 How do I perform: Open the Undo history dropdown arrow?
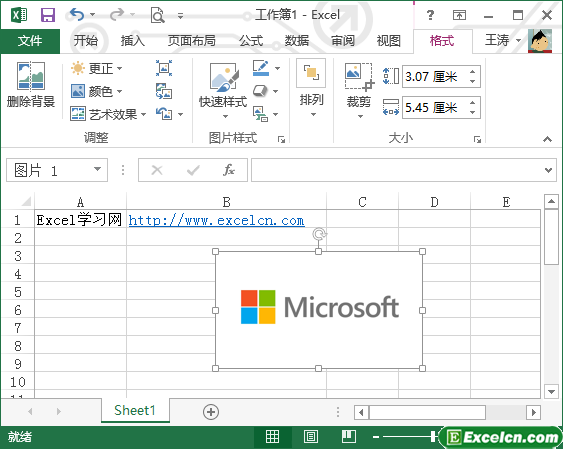93,15
